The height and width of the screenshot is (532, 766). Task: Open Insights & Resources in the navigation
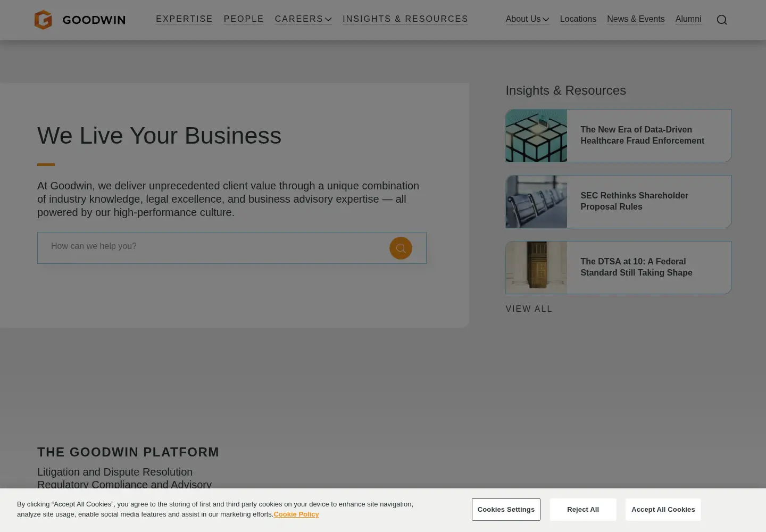405,19
